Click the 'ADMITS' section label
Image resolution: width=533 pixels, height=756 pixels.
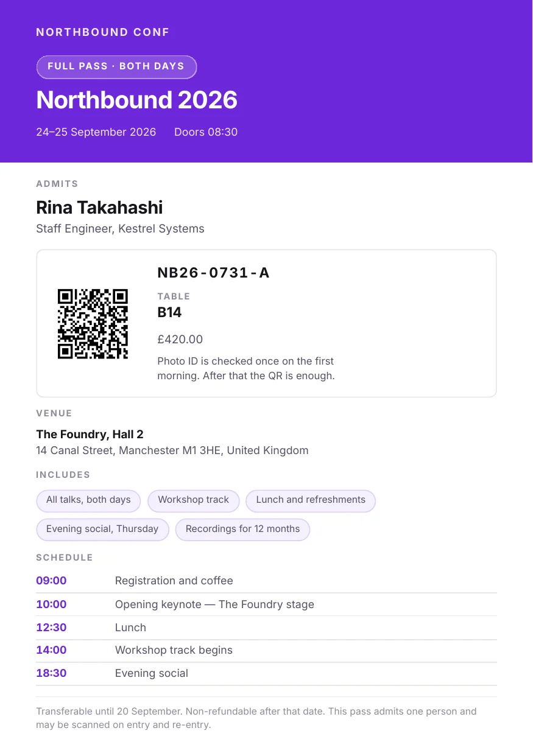(x=57, y=184)
